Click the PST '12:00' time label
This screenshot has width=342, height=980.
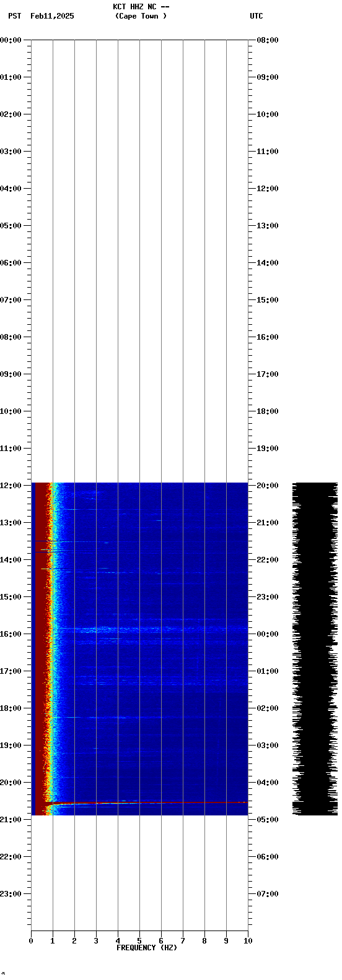click(x=11, y=486)
